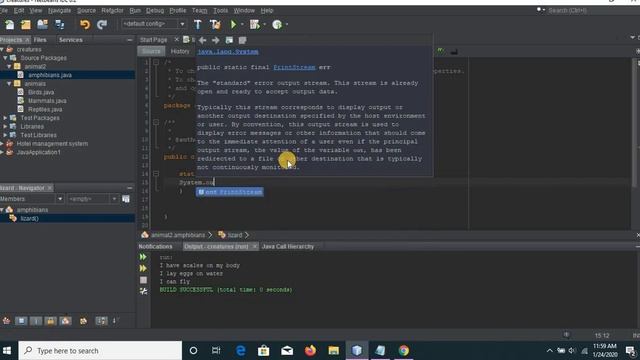The height and width of the screenshot is (360, 640).
Task: Minimize the Projects panel group
Action: point(129,40)
